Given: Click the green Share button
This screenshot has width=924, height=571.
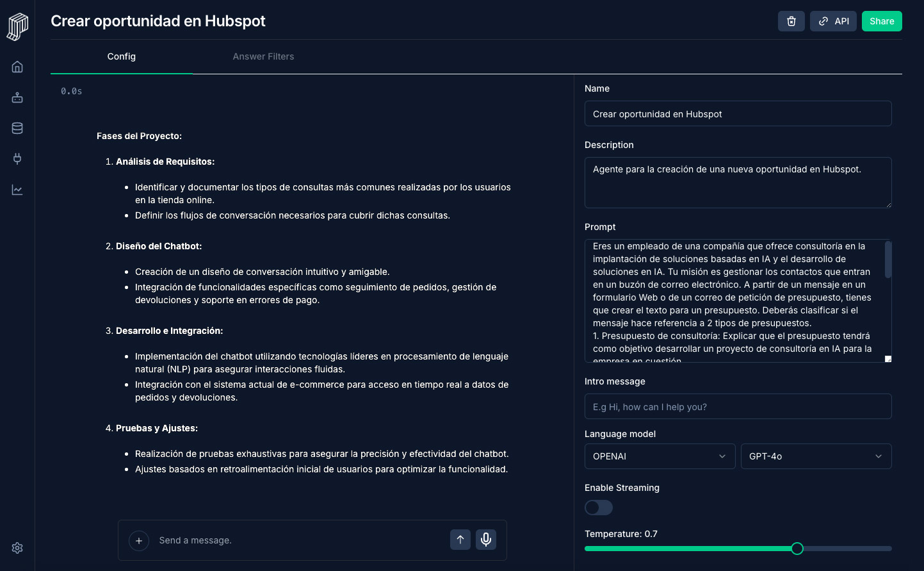Looking at the screenshot, I should pos(882,21).
